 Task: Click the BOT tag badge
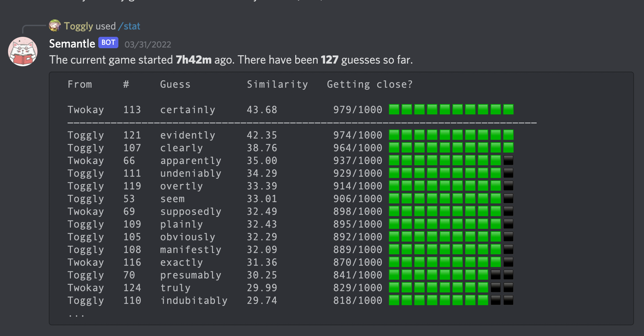[108, 43]
